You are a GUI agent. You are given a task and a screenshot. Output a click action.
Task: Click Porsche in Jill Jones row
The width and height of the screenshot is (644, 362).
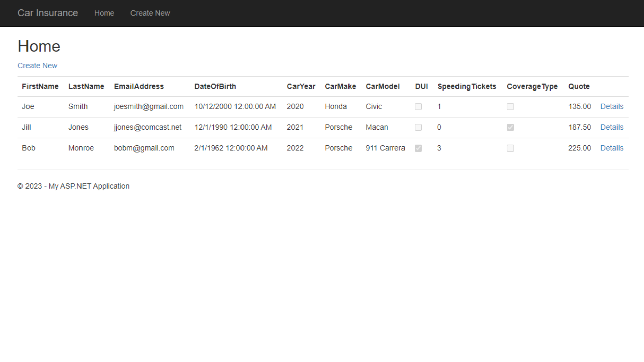338,127
